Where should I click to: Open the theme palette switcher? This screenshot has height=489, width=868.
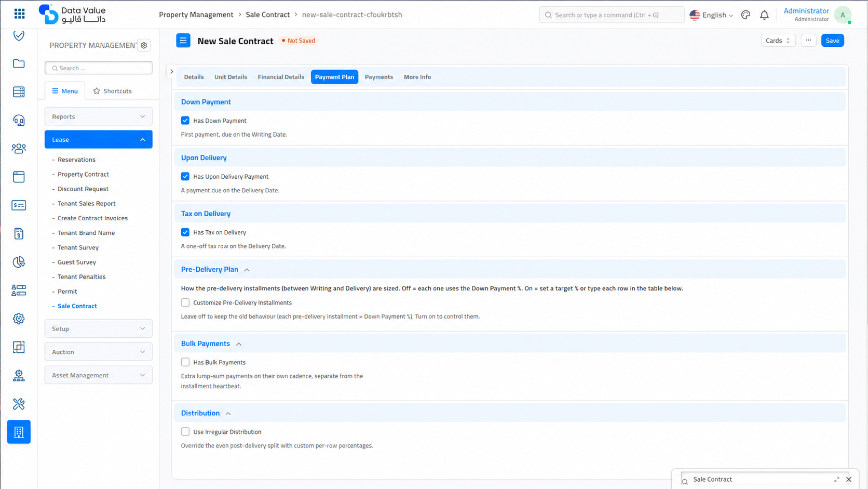point(745,15)
